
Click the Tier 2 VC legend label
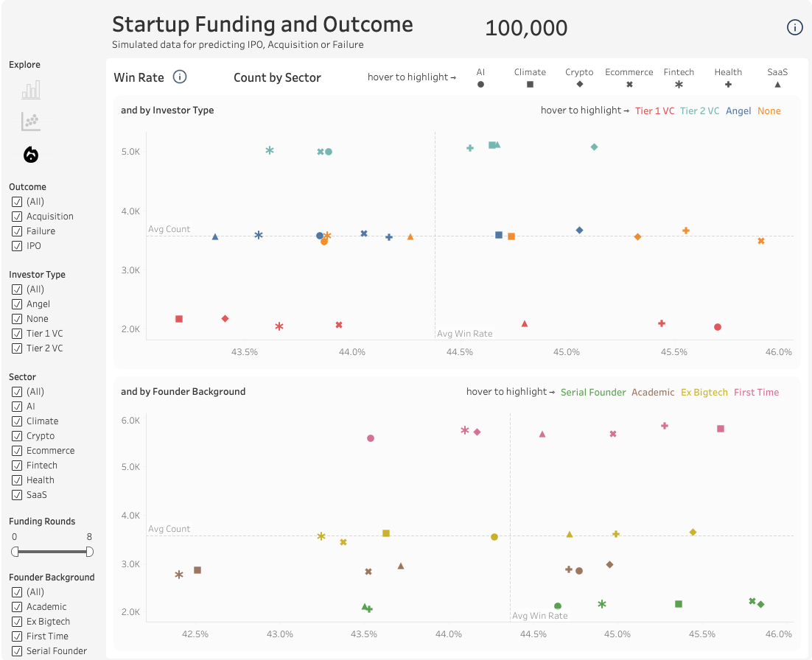click(699, 111)
